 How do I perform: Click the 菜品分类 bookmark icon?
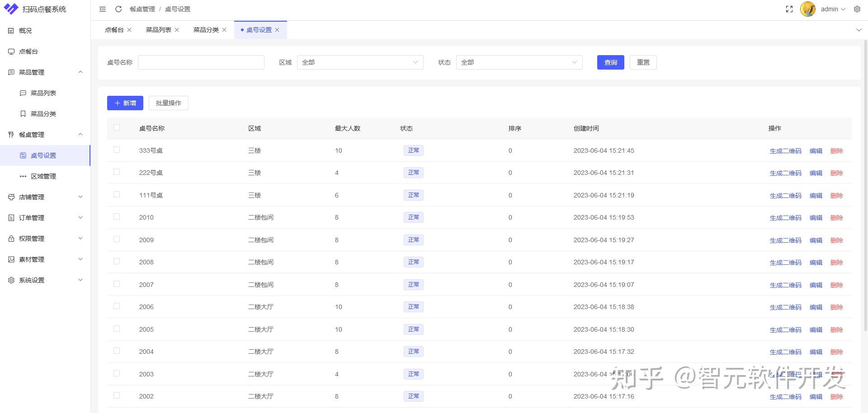tap(23, 114)
